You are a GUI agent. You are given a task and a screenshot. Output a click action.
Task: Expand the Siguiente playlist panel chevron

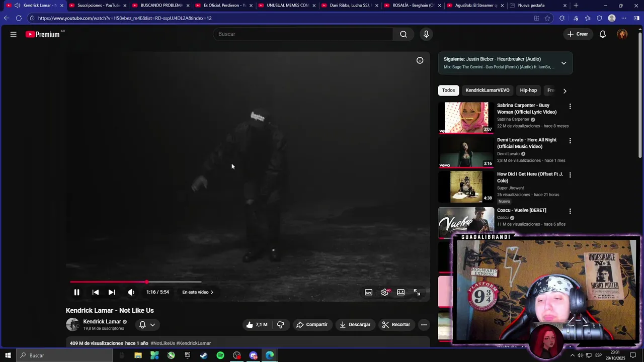(563, 63)
